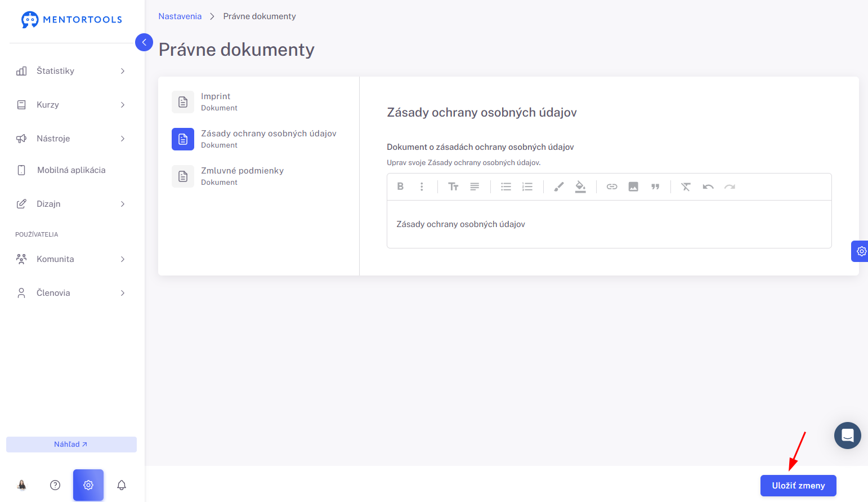The width and height of the screenshot is (868, 502).
Task: Select the Zmluvné podmienky document
Action: pyautogui.click(x=258, y=176)
